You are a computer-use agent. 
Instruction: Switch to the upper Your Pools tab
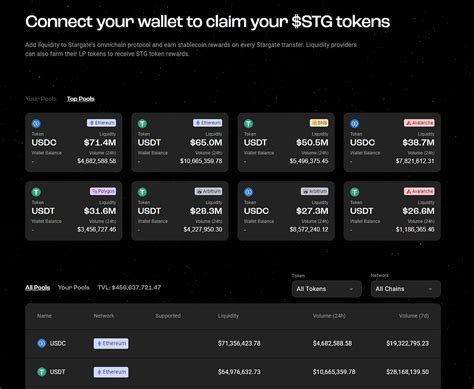tap(41, 99)
